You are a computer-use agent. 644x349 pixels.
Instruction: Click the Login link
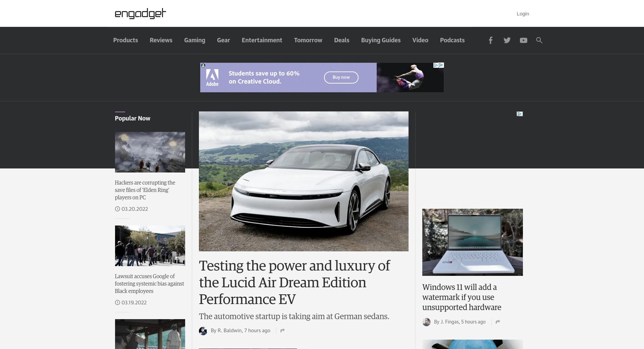523,14
